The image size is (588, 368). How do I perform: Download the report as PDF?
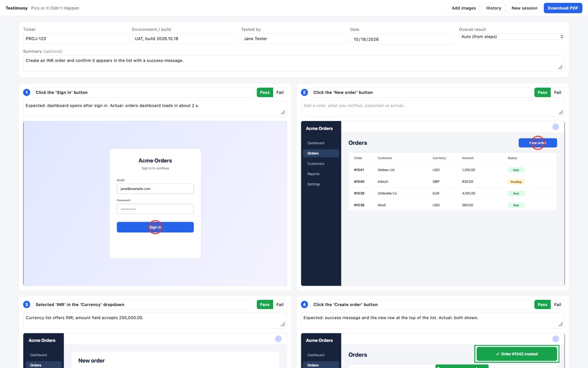[x=563, y=8]
